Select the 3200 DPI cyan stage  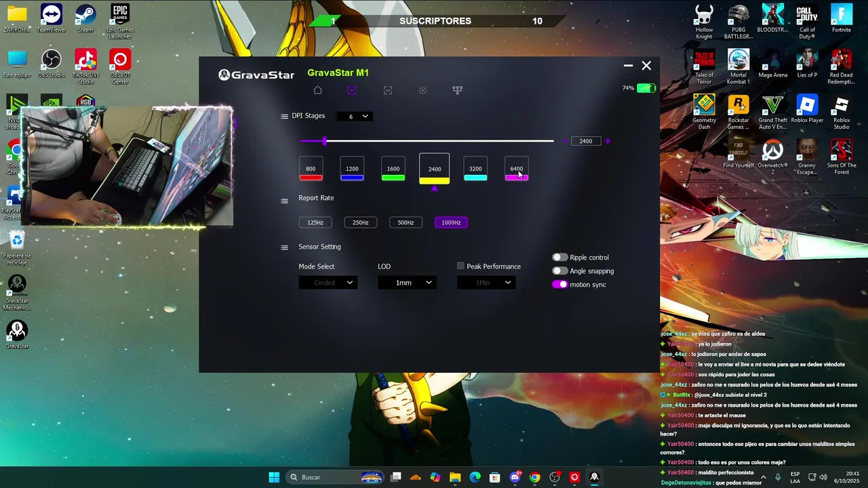475,169
